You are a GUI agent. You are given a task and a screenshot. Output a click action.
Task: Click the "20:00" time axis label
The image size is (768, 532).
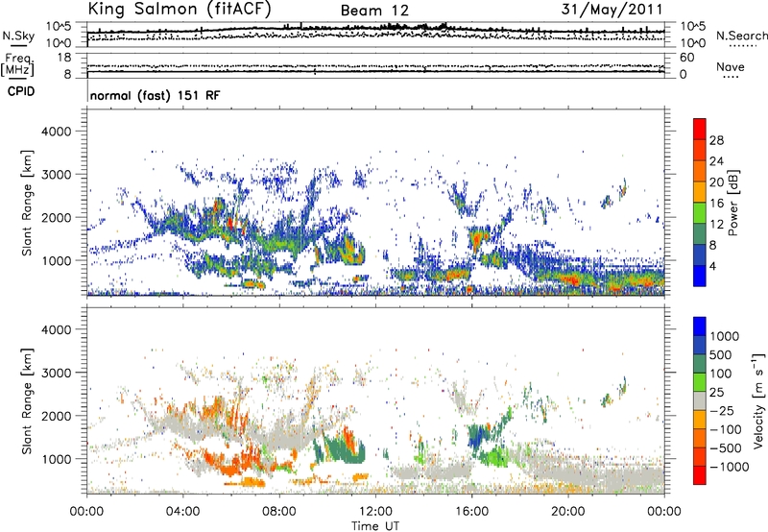click(x=568, y=512)
